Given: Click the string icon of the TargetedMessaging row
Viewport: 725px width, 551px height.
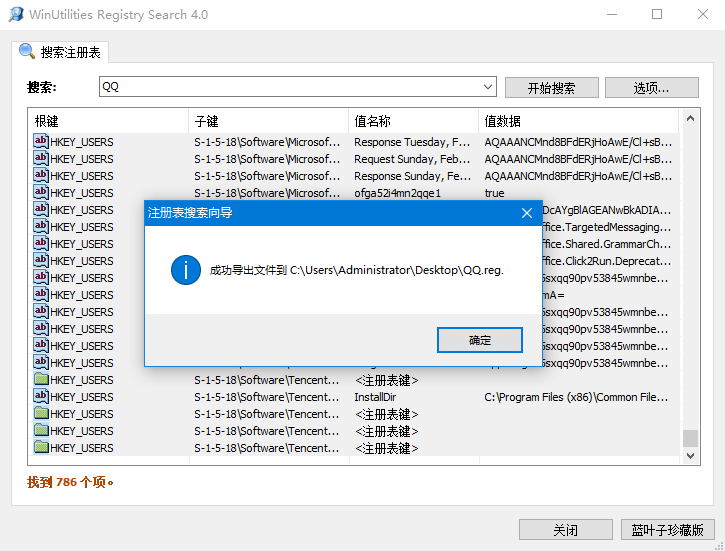Looking at the screenshot, I should click(41, 226).
